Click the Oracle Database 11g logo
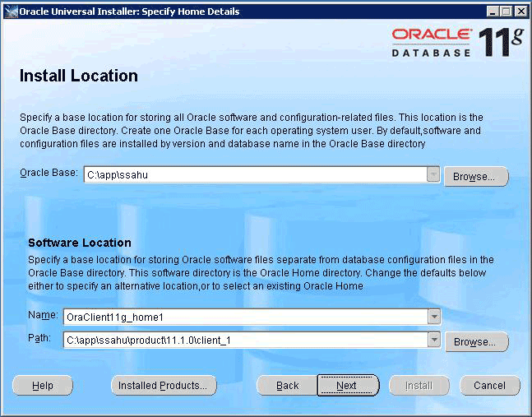Image resolution: width=532 pixels, height=417 pixels. coord(455,43)
